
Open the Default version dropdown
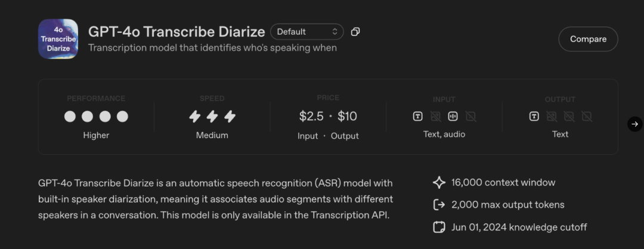click(307, 32)
